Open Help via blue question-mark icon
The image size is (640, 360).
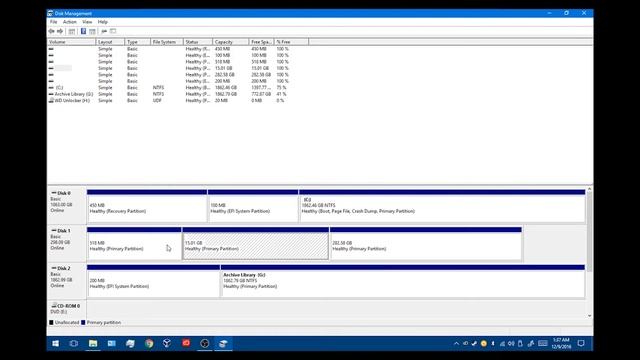(x=83, y=31)
